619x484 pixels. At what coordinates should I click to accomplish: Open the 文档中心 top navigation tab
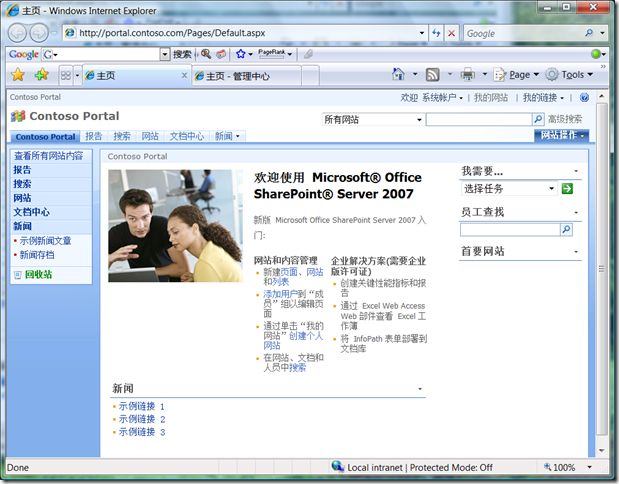(187, 136)
